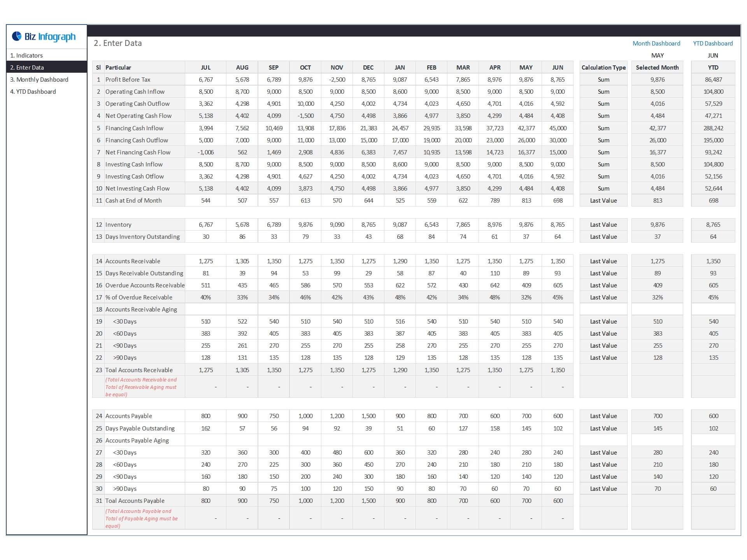Click Cash at End of Month calculation type

pyautogui.click(x=603, y=200)
